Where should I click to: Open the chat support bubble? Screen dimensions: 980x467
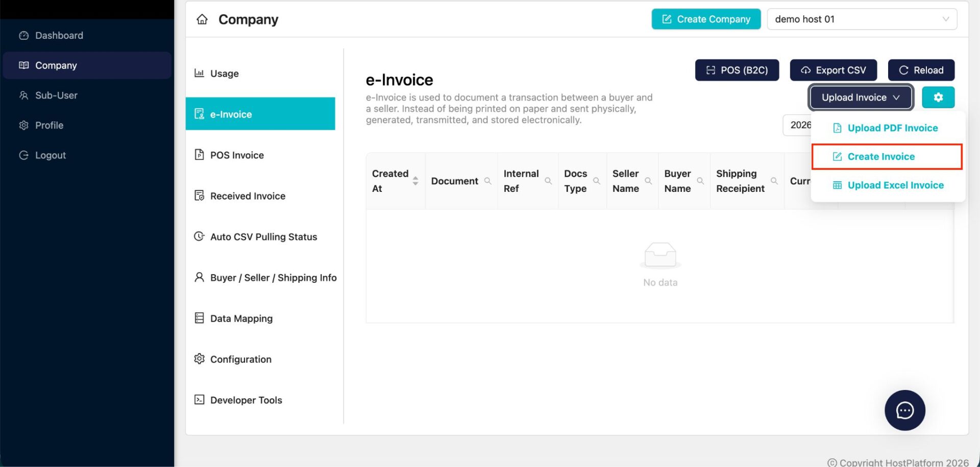point(904,410)
